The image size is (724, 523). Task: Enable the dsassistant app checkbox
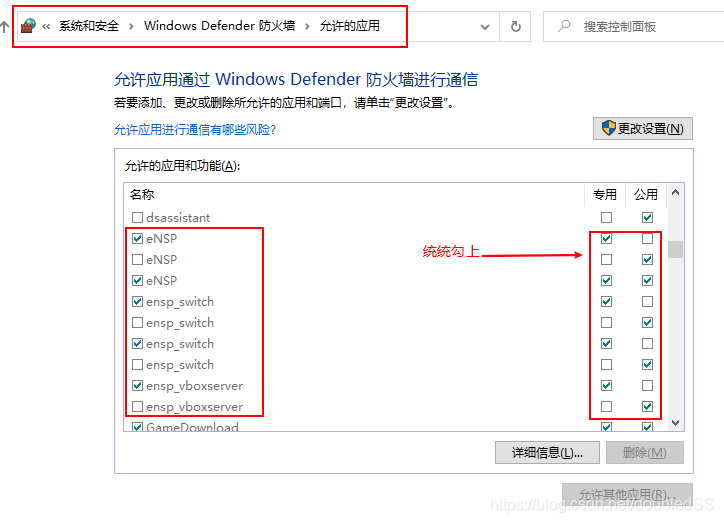pos(137,217)
